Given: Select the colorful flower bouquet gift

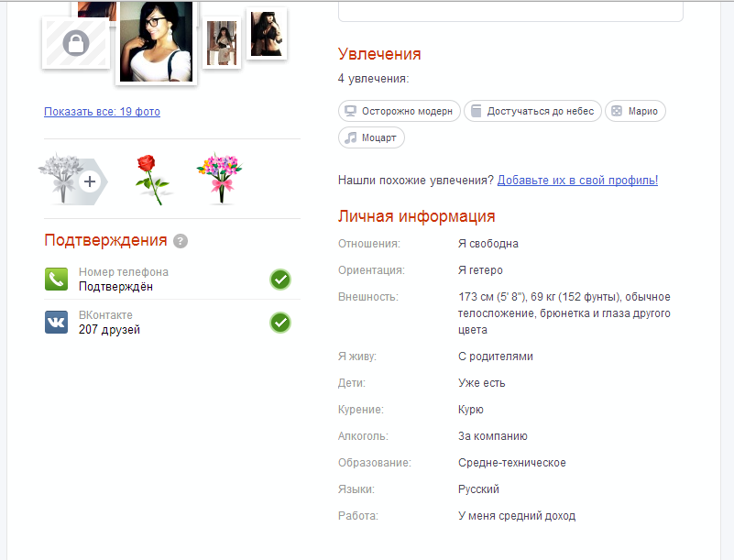Looking at the screenshot, I should click(220, 178).
